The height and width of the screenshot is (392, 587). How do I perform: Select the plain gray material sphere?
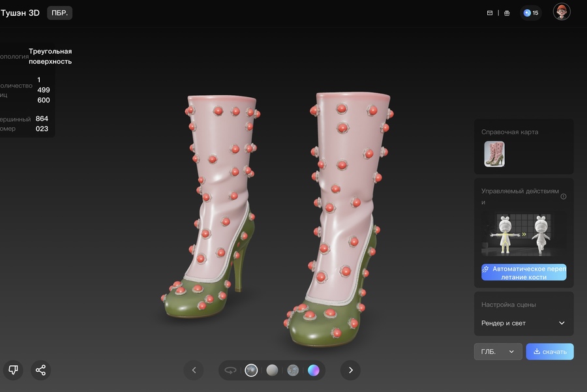pyautogui.click(x=272, y=370)
